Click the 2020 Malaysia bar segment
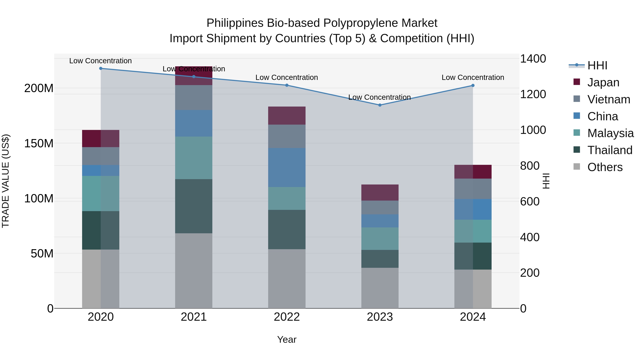Viewport: 644px width, 362px height. (101, 194)
